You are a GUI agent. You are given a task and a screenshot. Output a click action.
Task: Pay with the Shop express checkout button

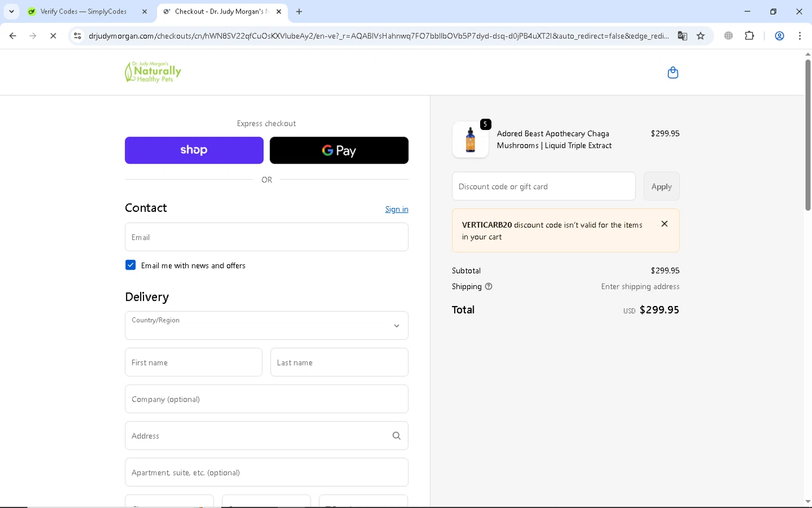(194, 150)
